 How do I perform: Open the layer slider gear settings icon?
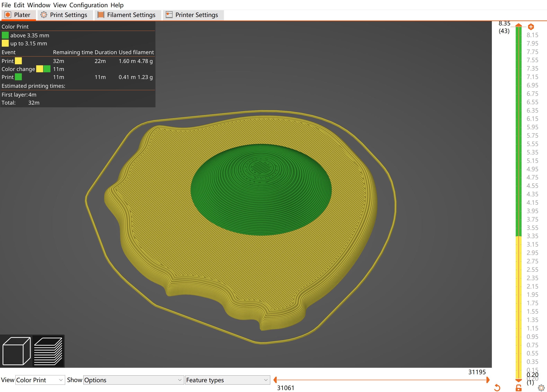(541, 388)
